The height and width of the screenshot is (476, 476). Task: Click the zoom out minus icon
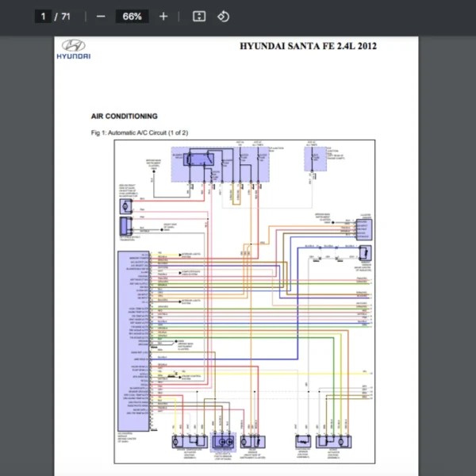click(x=100, y=16)
